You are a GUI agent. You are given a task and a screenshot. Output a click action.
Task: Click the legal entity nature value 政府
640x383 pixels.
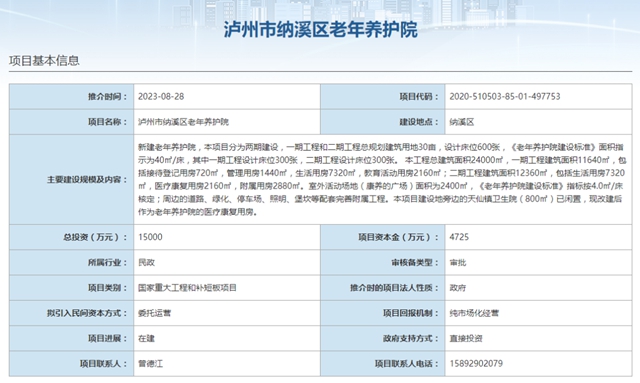click(x=458, y=287)
